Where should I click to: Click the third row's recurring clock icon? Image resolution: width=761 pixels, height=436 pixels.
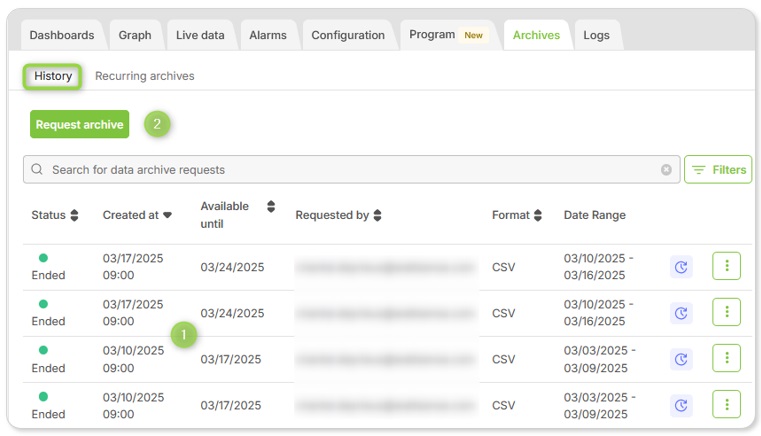tap(681, 359)
